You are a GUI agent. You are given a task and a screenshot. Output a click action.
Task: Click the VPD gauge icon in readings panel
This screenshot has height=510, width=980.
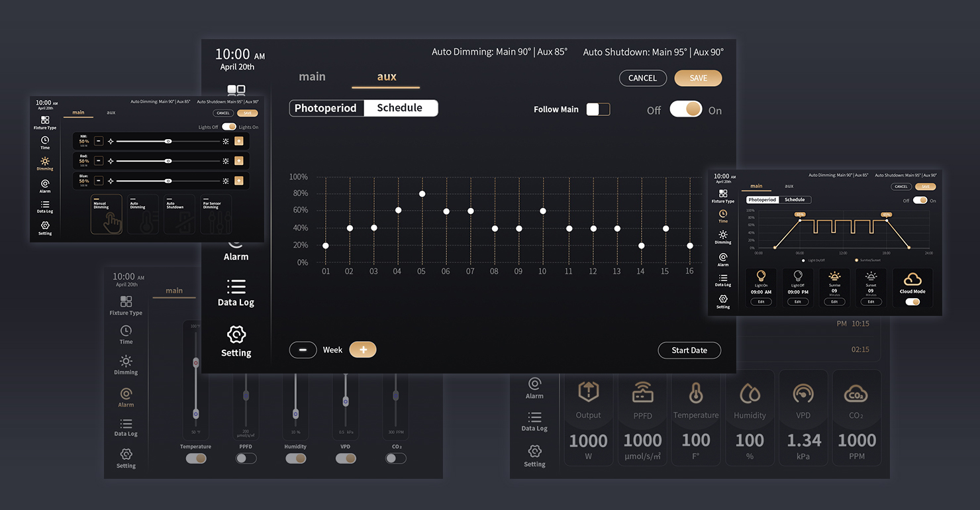[803, 393]
